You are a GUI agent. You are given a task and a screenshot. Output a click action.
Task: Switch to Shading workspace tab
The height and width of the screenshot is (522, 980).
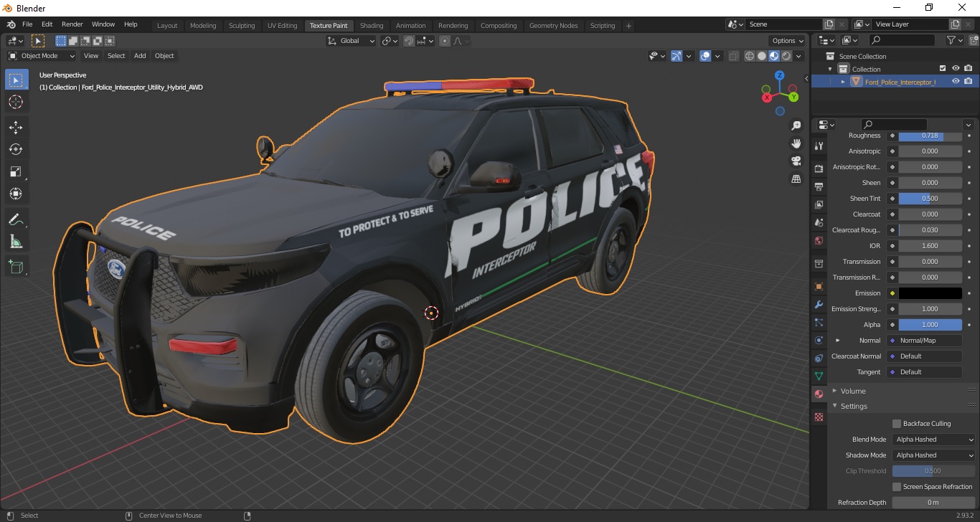[x=372, y=25]
